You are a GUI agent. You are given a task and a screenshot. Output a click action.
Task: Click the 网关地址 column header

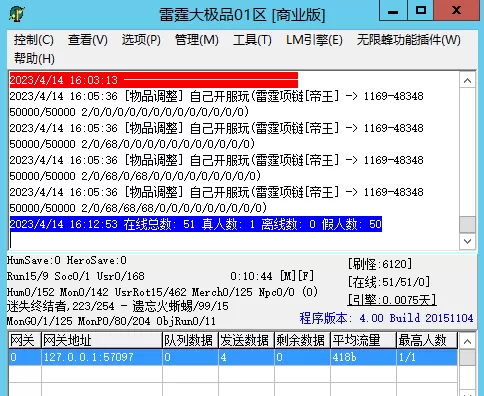[x=102, y=340]
